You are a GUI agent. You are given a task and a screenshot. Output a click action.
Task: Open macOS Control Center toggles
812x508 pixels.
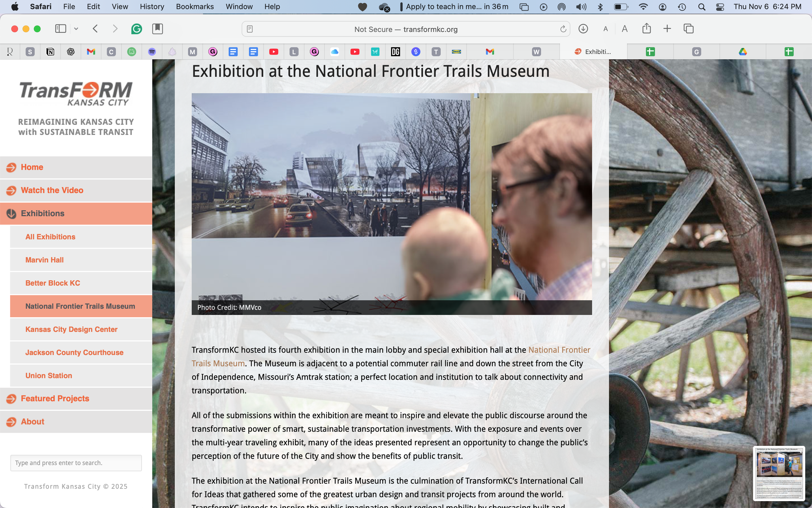(x=720, y=7)
